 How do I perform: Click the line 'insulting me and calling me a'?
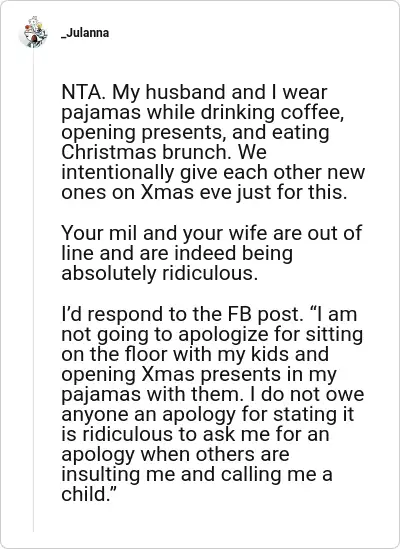197,474
